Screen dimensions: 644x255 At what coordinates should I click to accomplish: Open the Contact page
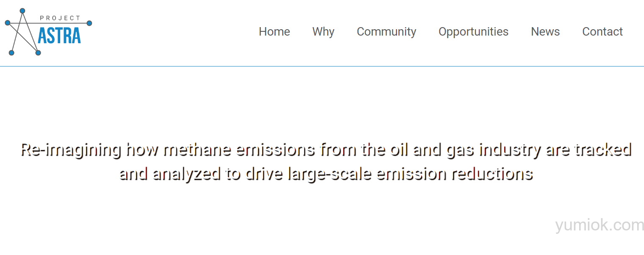coord(602,32)
